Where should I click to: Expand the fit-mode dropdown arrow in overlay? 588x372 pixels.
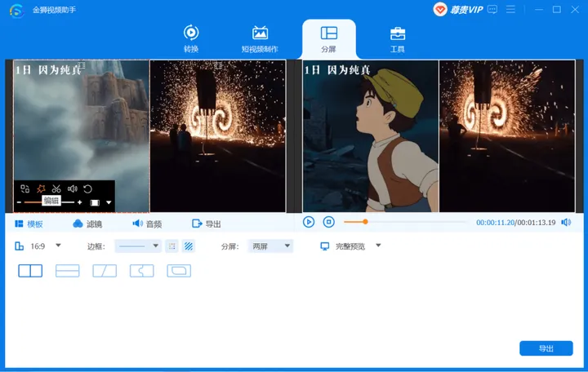point(109,202)
